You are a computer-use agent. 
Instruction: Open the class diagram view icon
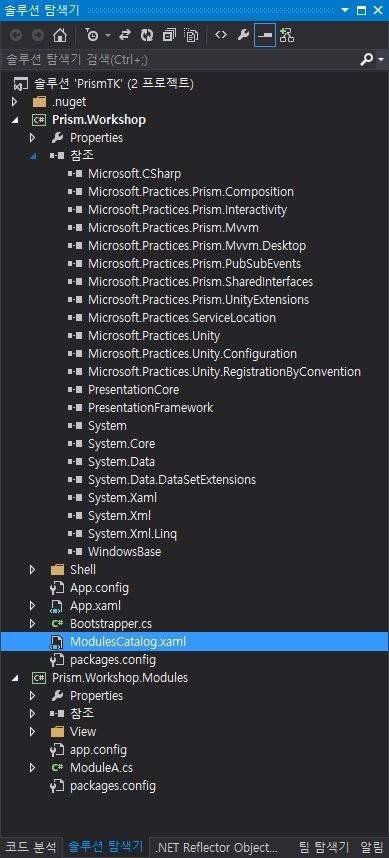pos(287,36)
